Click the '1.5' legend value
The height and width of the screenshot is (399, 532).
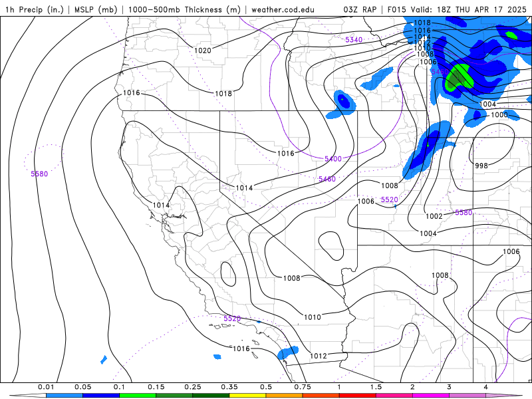point(376,387)
